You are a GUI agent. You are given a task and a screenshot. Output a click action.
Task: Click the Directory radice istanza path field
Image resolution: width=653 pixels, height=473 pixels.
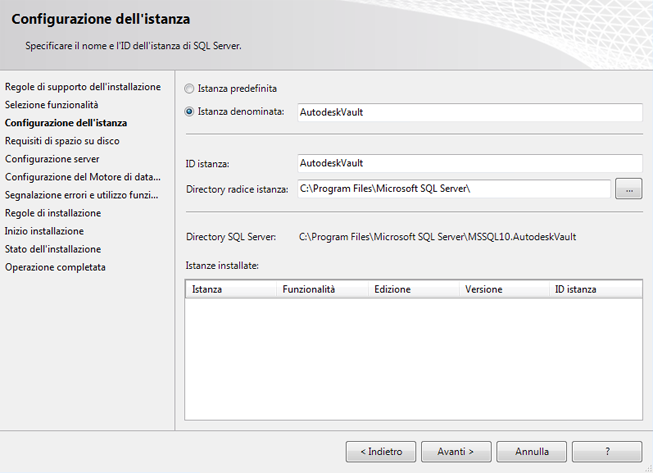coord(454,189)
